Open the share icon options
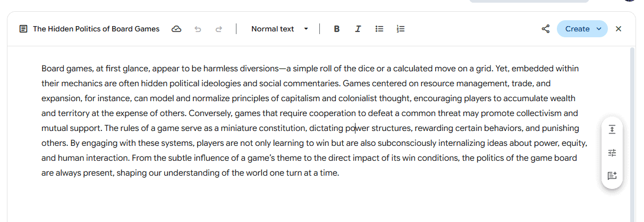 pos(545,29)
